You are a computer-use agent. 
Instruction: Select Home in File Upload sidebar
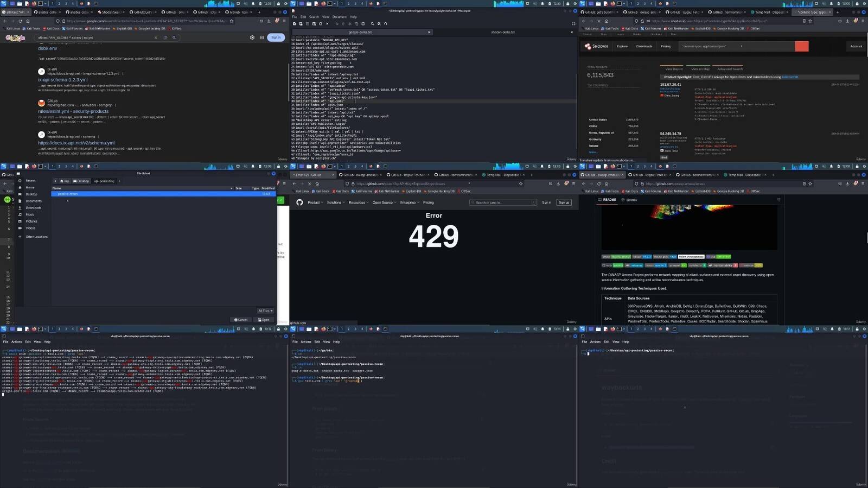(x=30, y=187)
